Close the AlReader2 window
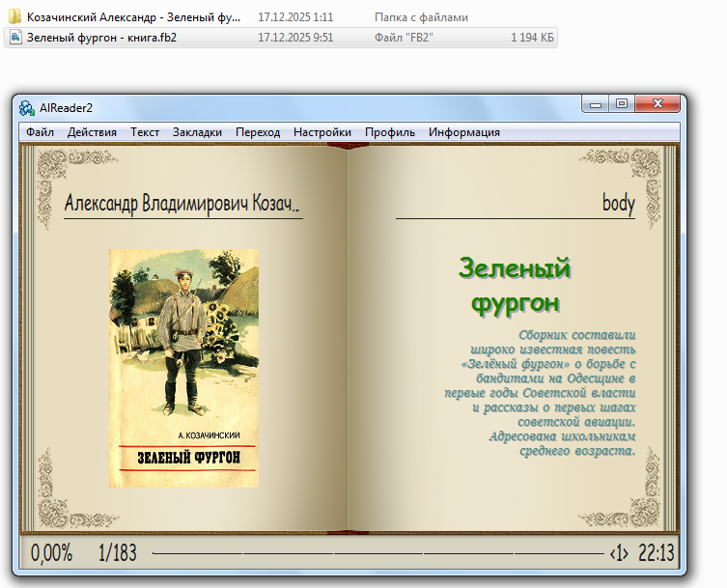 (657, 104)
